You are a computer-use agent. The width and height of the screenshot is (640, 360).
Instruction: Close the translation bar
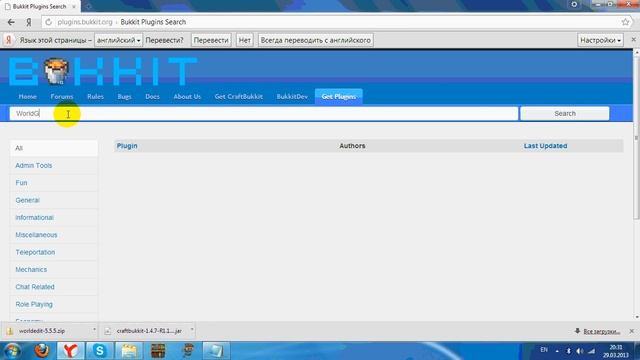tap(633, 40)
